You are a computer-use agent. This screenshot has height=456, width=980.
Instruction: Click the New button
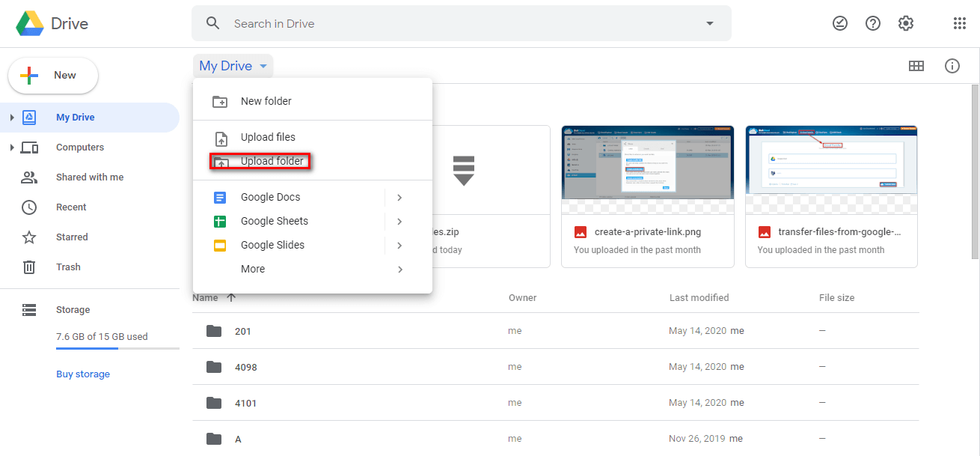tap(53, 76)
